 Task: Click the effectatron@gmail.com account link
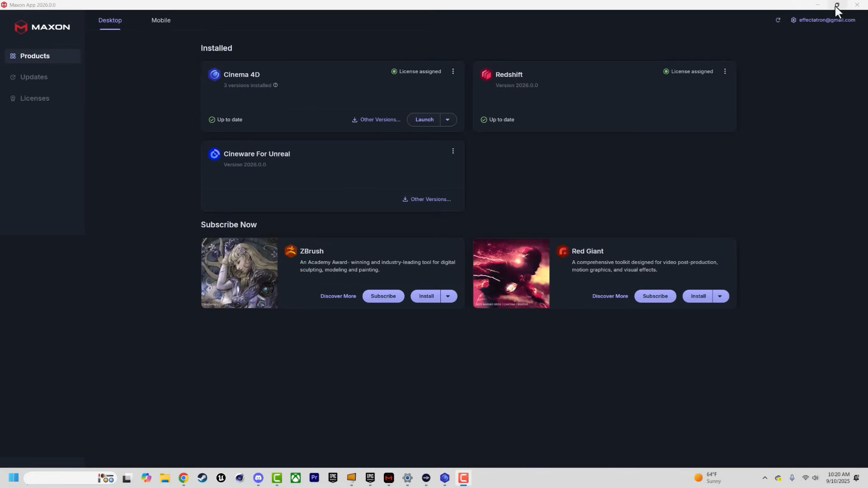pos(827,20)
